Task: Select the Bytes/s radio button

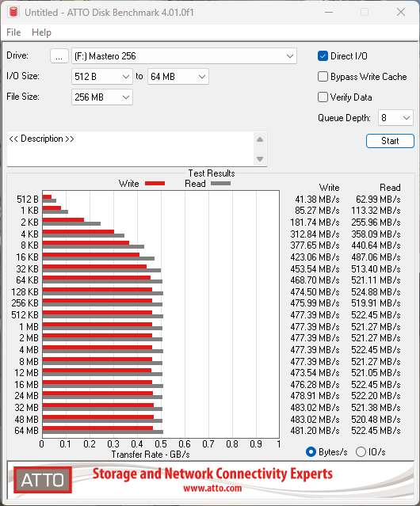Action: pos(311,452)
